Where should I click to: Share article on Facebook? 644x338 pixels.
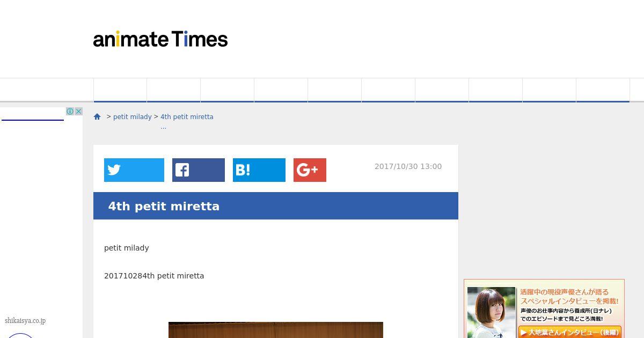199,170
